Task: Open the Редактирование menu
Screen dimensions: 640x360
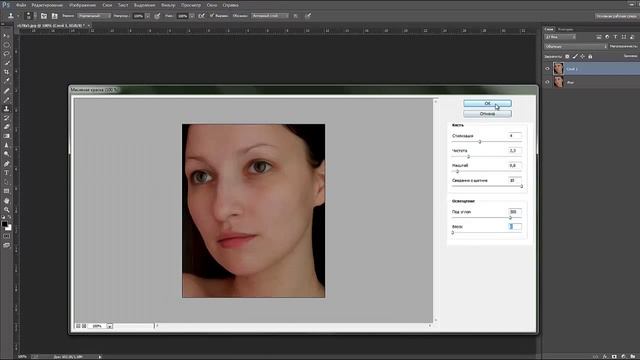Action: (x=47, y=5)
